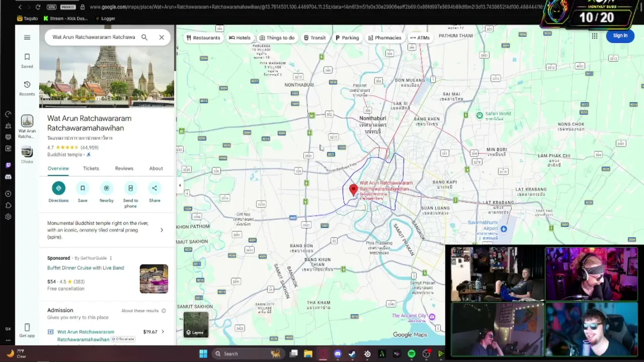Open the Recents panel

(x=27, y=88)
